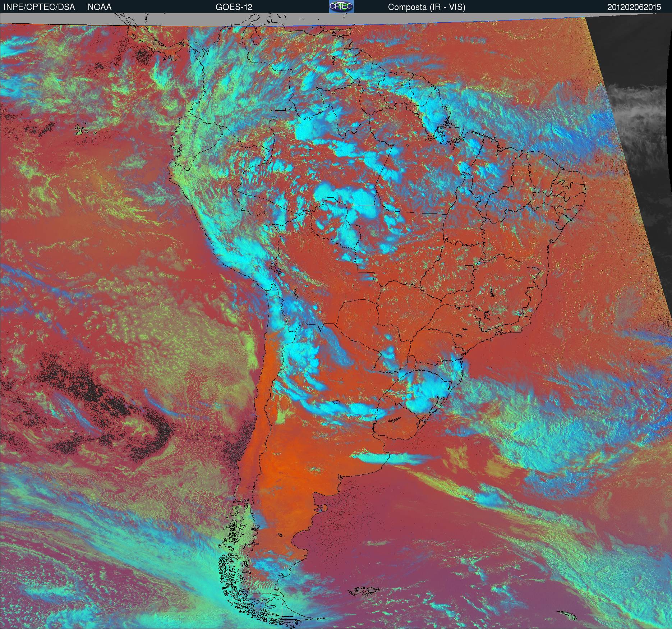Click the 201202062015 timestamp

point(634,7)
